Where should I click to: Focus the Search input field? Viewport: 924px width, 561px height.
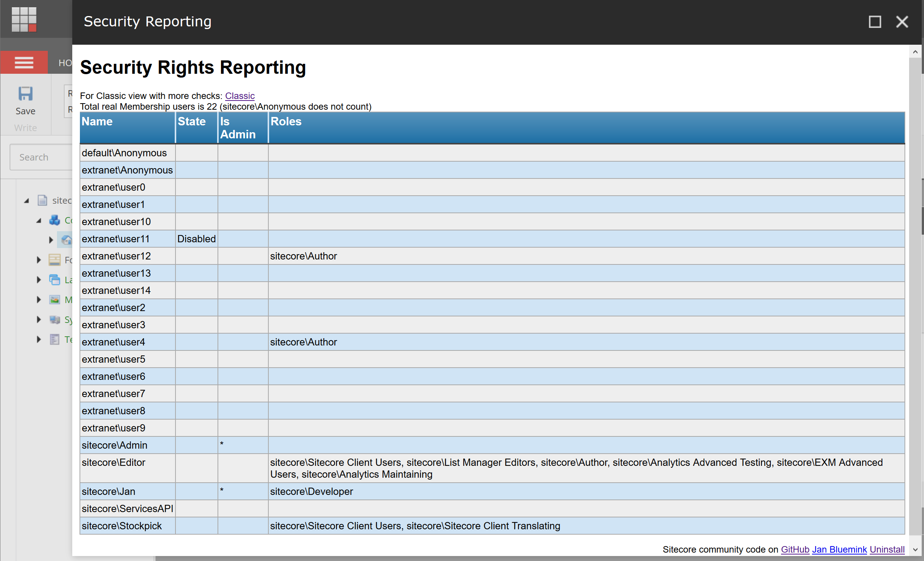[41, 157]
